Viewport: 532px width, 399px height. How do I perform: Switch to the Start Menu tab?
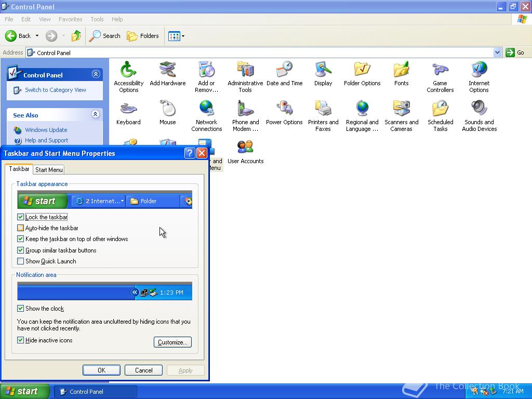[x=48, y=169]
